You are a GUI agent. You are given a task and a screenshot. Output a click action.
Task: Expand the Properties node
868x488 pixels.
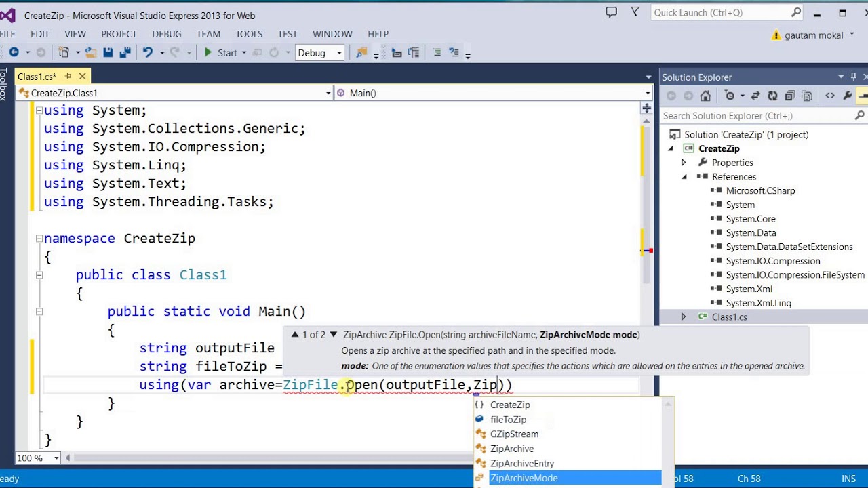pyautogui.click(x=684, y=163)
